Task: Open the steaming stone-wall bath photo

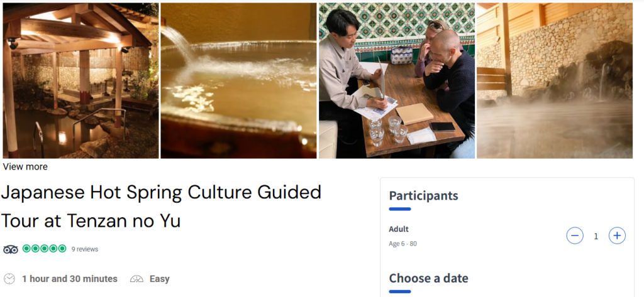Action: (x=554, y=80)
